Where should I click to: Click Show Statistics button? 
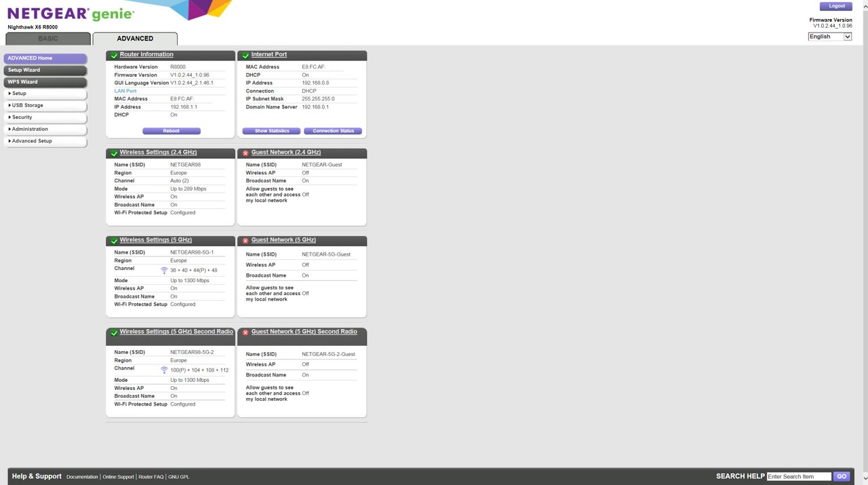pos(271,131)
